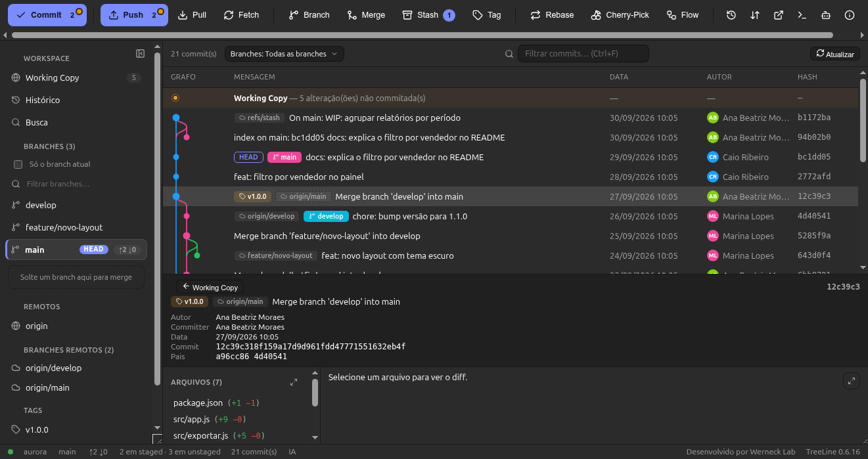This screenshot has width=868, height=459.
Task: Click the Atualizar refresh button
Action: click(x=834, y=54)
